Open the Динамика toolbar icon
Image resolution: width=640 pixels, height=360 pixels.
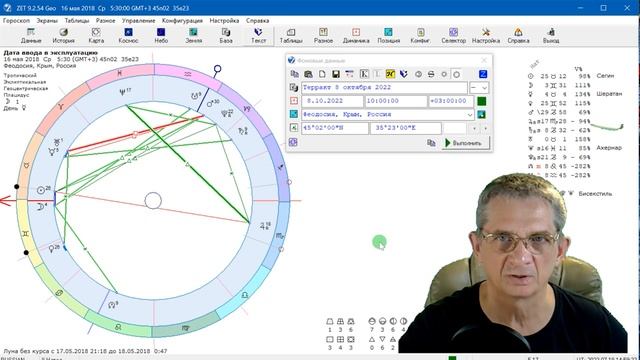click(x=356, y=36)
